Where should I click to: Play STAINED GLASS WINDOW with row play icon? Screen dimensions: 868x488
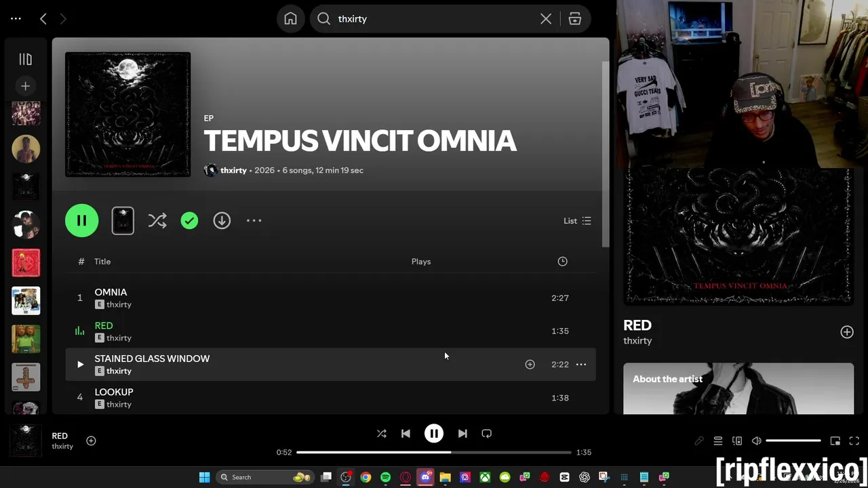point(80,365)
